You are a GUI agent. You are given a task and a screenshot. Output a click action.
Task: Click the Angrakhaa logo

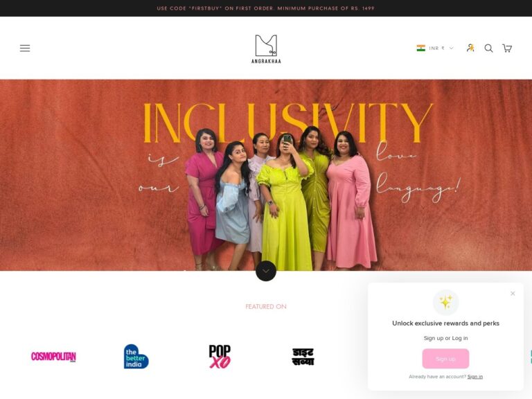pyautogui.click(x=266, y=49)
